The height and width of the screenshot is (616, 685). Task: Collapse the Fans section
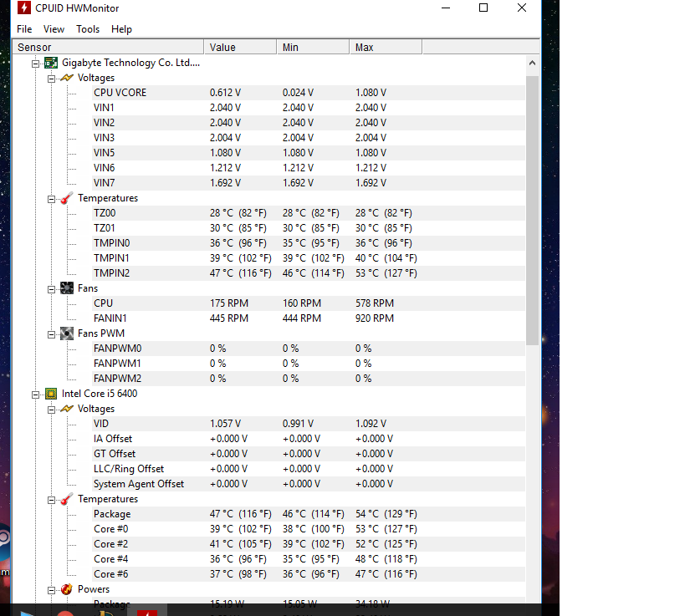coord(51,289)
